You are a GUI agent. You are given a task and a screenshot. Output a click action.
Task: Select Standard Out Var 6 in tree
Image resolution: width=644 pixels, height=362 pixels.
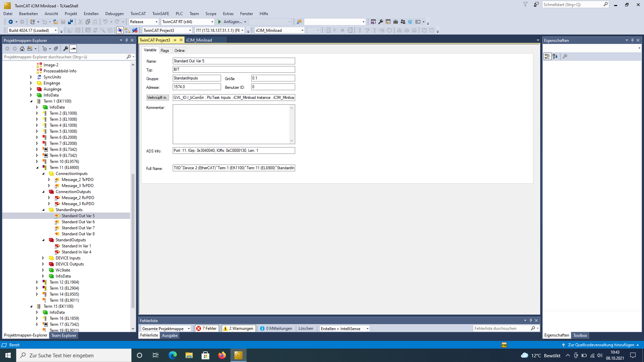pyautogui.click(x=78, y=222)
